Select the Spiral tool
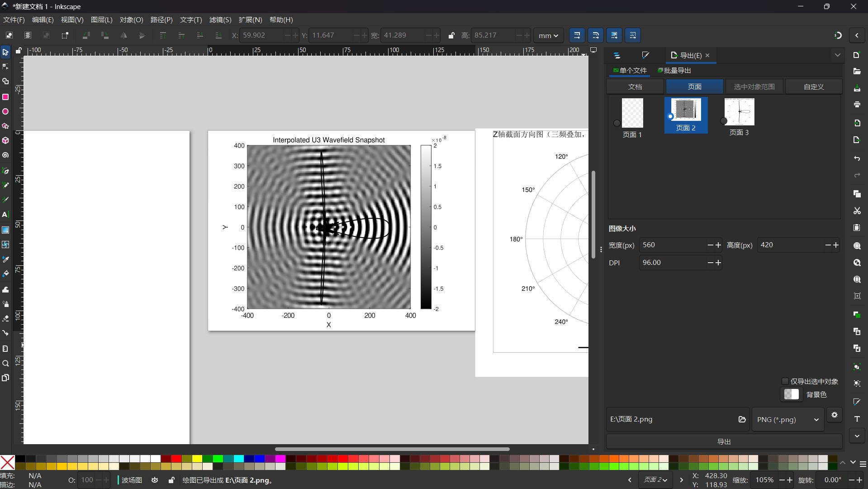The width and height of the screenshot is (868, 489). point(5,155)
